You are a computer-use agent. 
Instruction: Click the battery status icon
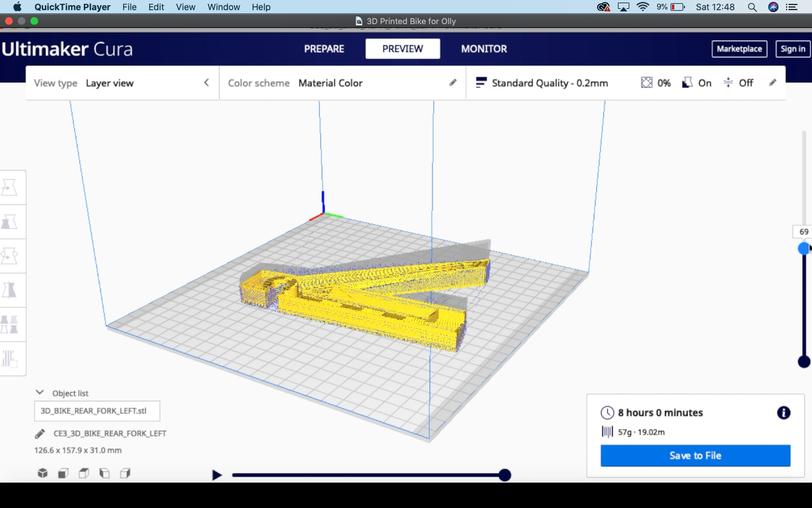point(678,7)
